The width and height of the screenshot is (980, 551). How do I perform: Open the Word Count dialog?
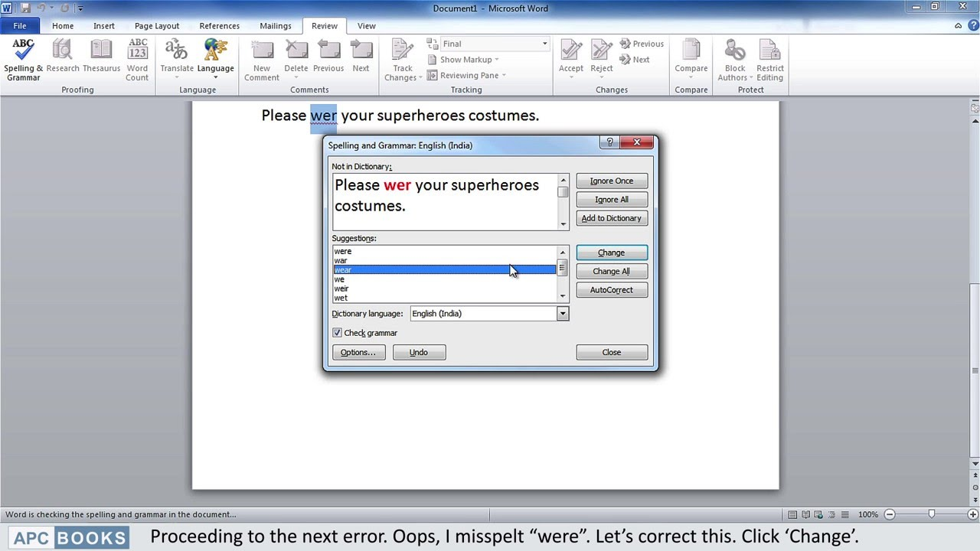[x=137, y=57]
